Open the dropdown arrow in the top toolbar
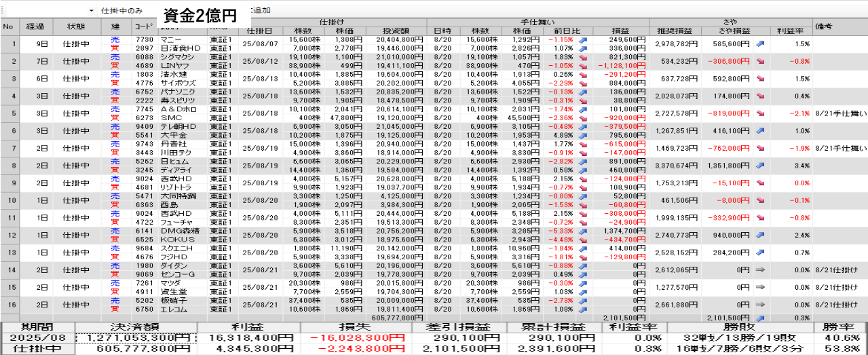This screenshot has height=355, width=868. [x=91, y=12]
